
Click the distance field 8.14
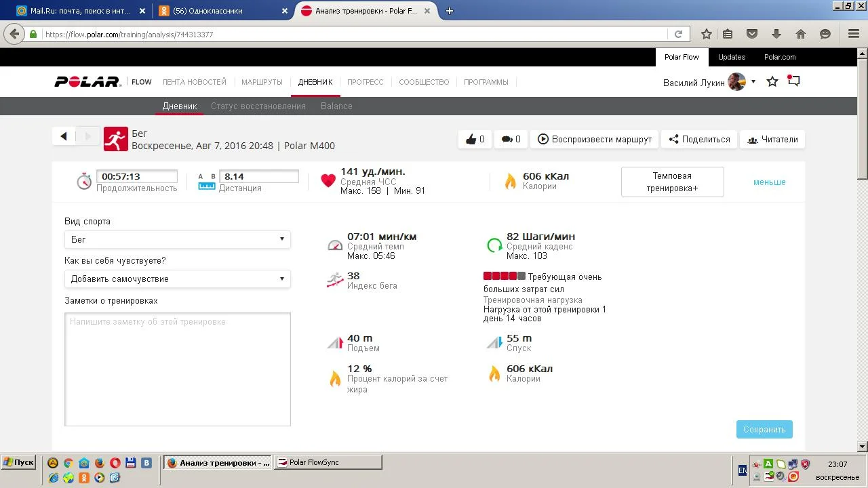(258, 176)
